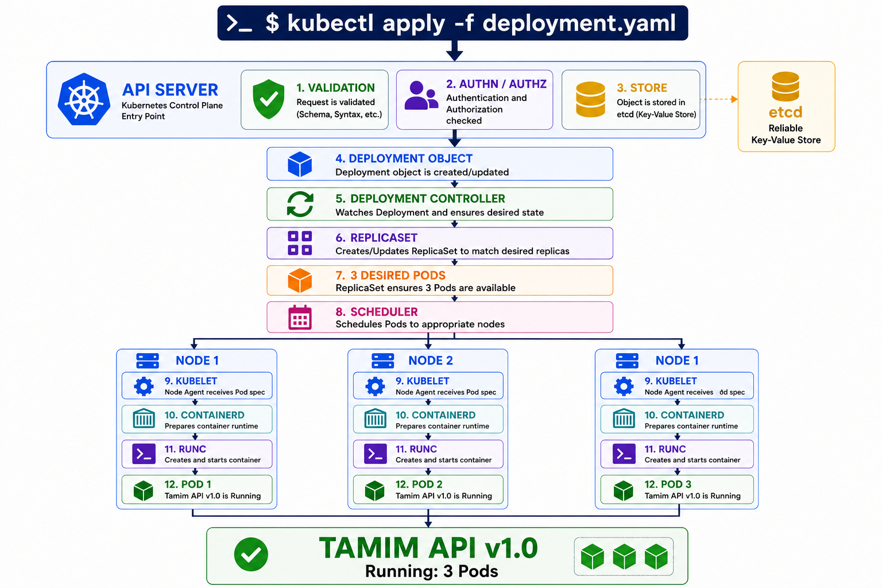Click the orange cube Desired Pods icon

click(300, 280)
